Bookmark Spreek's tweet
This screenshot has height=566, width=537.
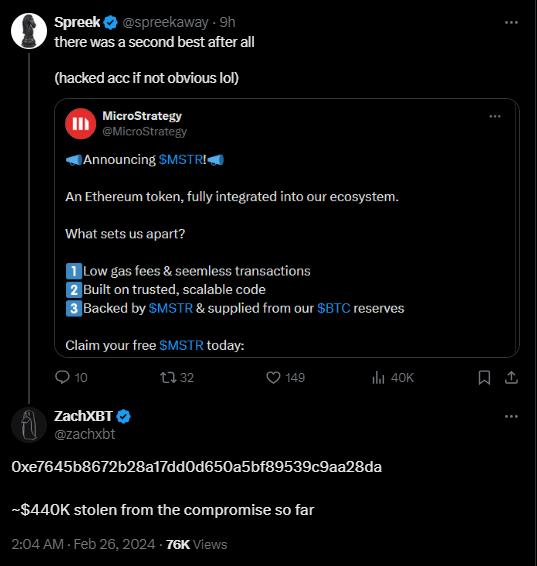coord(484,378)
